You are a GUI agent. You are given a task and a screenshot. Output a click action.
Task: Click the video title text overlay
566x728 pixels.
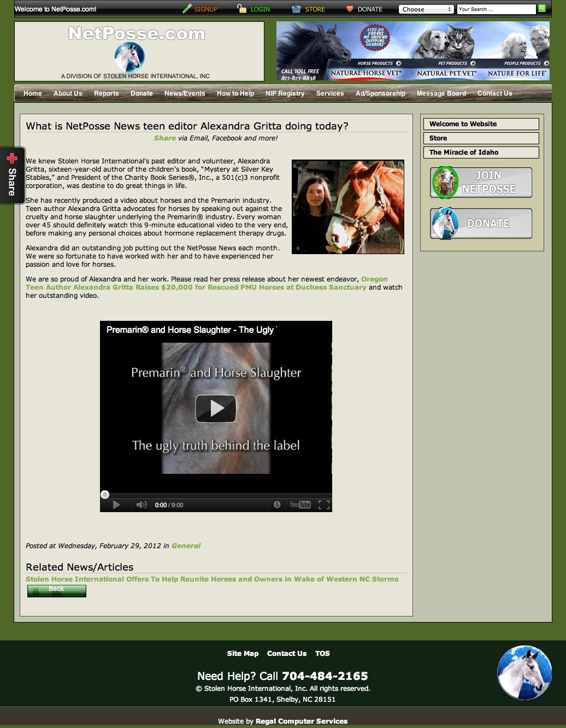192,330
